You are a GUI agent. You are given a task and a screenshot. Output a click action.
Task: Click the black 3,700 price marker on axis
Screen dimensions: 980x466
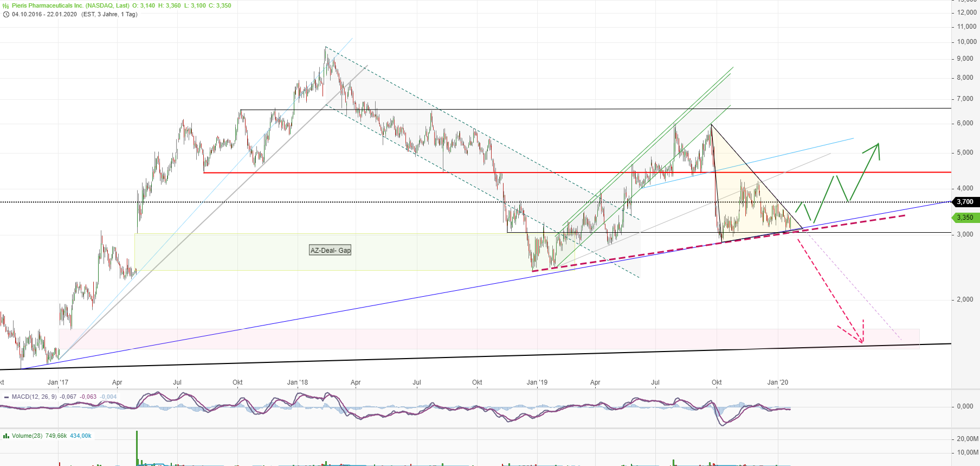point(965,202)
